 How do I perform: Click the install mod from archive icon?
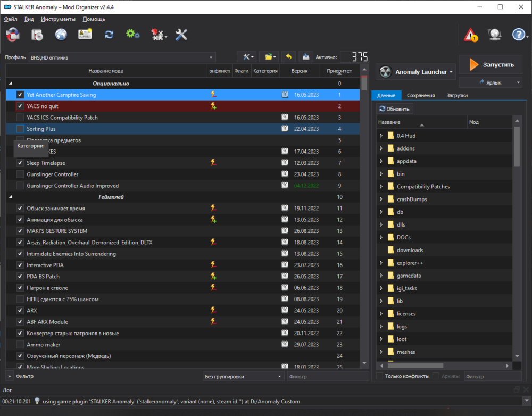37,35
